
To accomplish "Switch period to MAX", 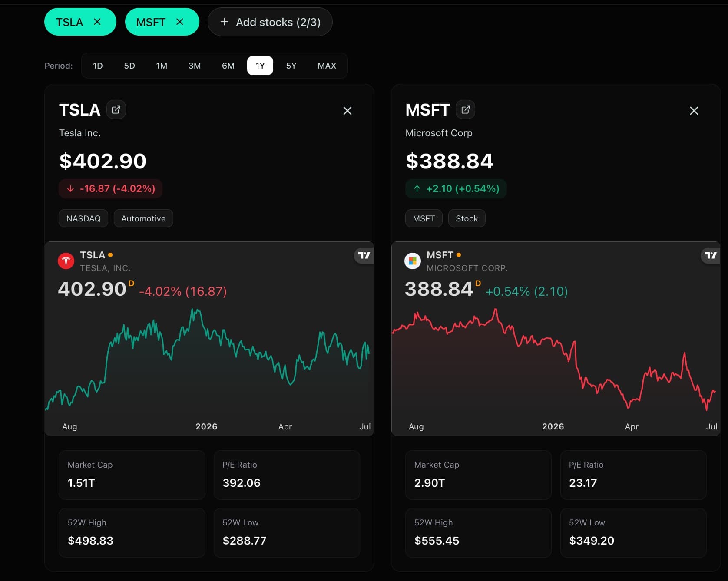I will (327, 66).
